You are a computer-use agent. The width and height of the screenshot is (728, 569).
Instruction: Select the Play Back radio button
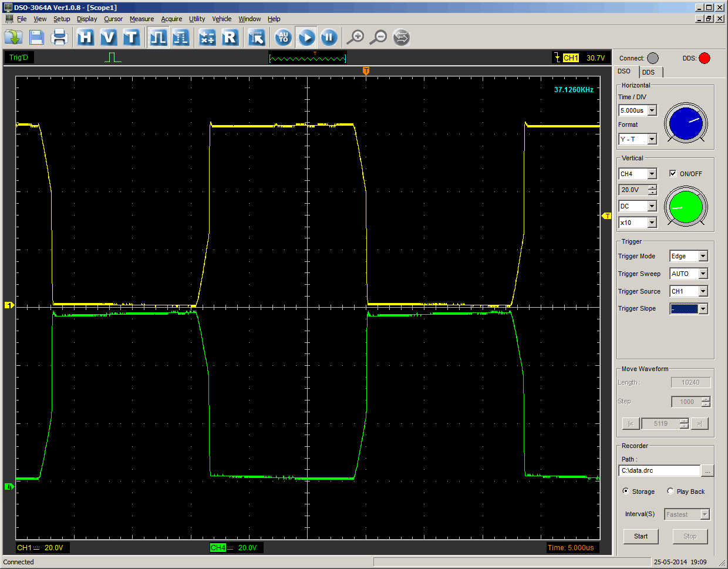coord(670,491)
